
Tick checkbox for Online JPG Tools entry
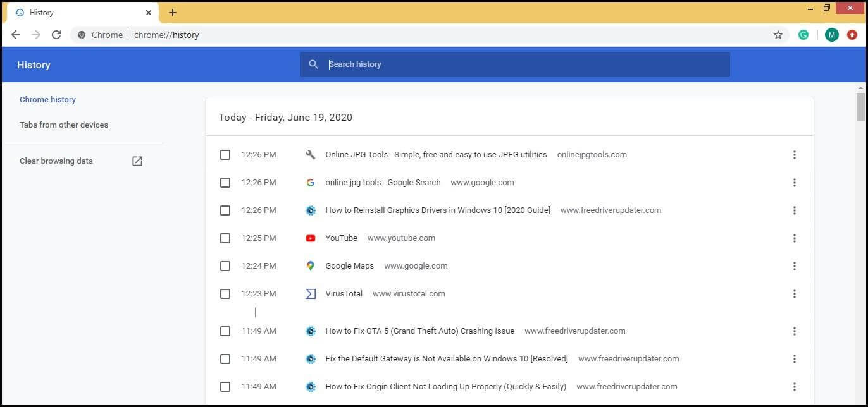[225, 155]
